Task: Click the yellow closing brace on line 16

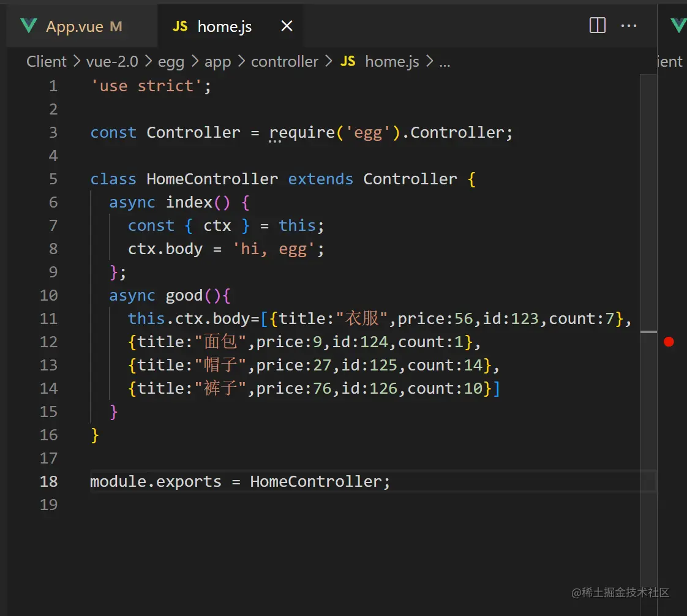Action: coord(95,435)
